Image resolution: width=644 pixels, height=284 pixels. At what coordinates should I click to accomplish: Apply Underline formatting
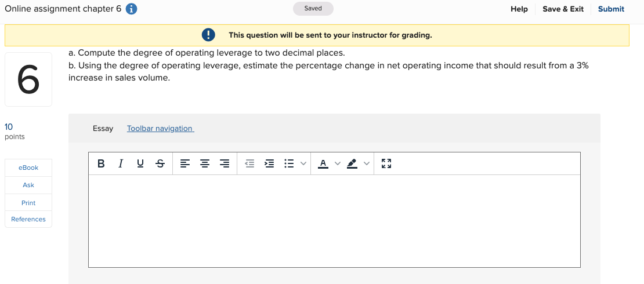point(140,163)
